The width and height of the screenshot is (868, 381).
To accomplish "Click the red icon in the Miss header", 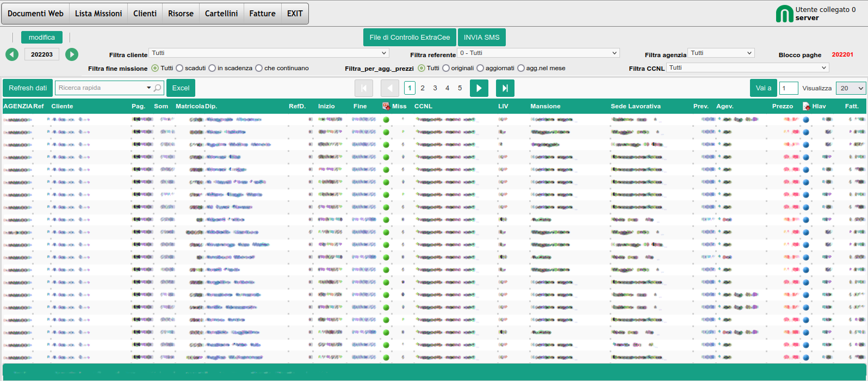I will (x=386, y=106).
